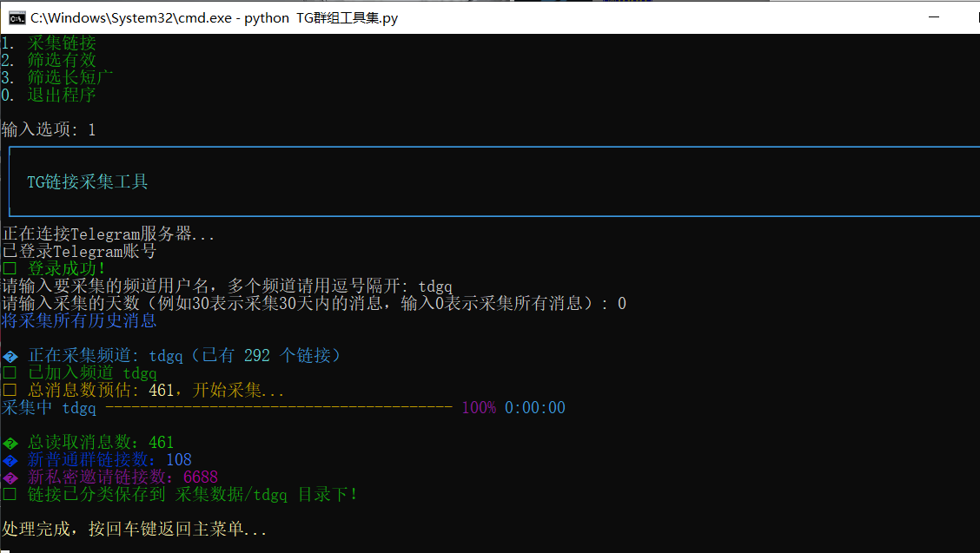Click the dashed collection progress bar

coord(279,408)
